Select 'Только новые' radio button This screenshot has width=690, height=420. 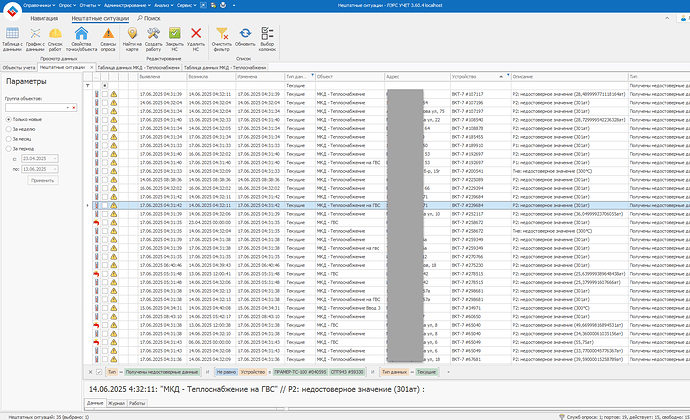[8, 119]
